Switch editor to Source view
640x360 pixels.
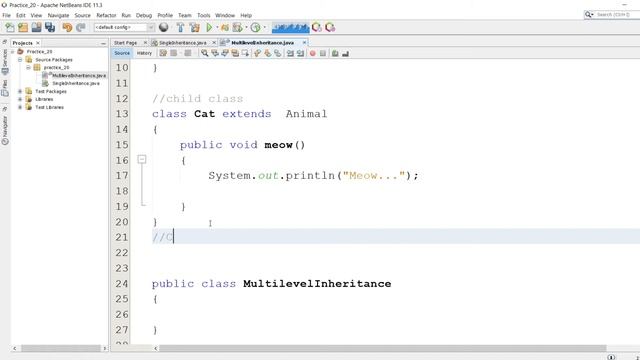click(x=122, y=53)
